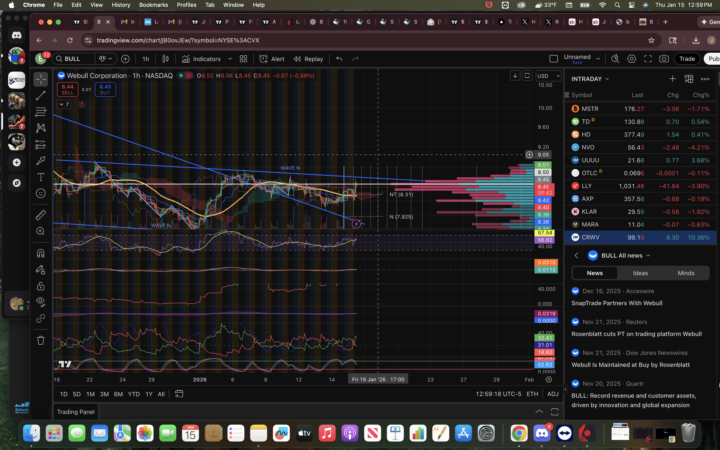This screenshot has height=450, width=720.
Task: Toggle the ETH extended hours session
Action: point(532,394)
